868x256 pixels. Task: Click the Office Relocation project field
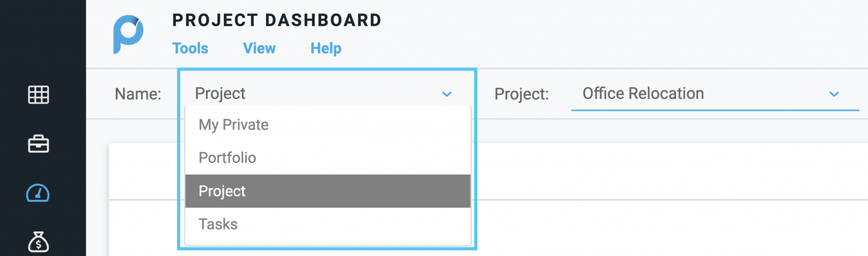715,94
